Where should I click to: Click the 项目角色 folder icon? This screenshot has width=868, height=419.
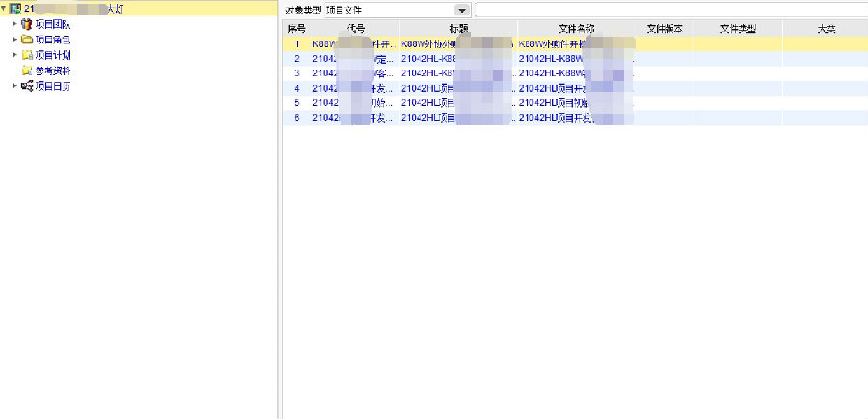27,40
